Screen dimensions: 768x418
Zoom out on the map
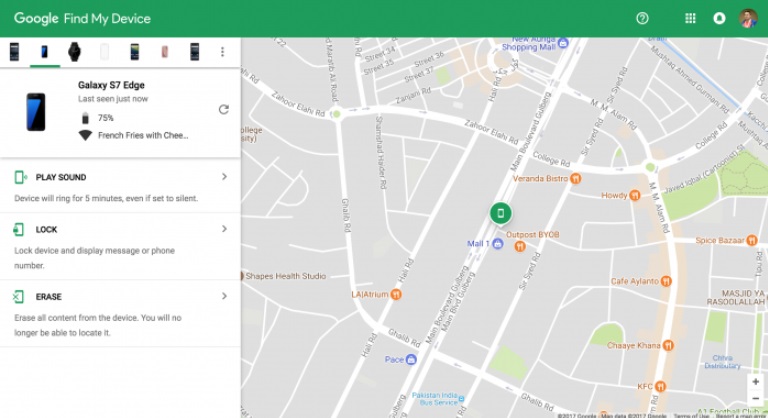point(756,398)
